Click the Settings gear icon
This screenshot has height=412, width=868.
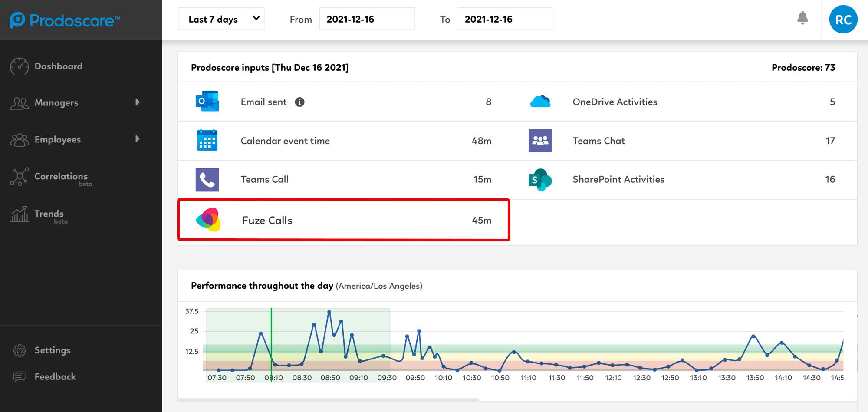20,350
